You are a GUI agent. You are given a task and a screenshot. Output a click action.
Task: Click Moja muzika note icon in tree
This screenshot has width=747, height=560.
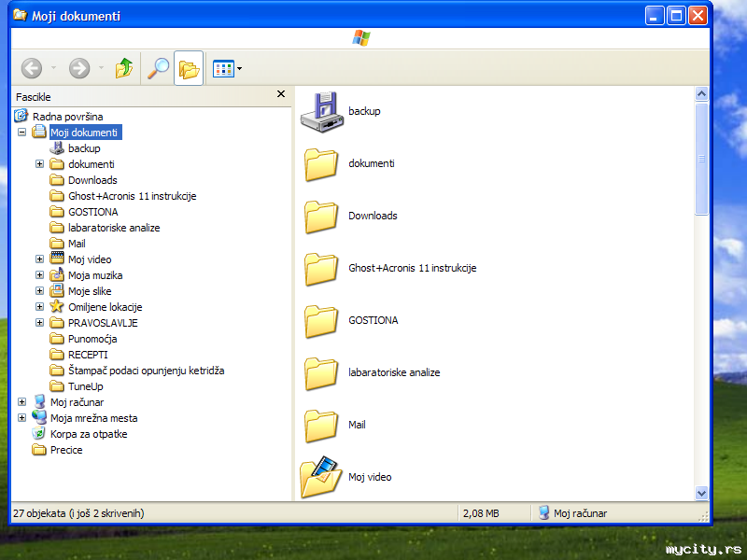[57, 274]
